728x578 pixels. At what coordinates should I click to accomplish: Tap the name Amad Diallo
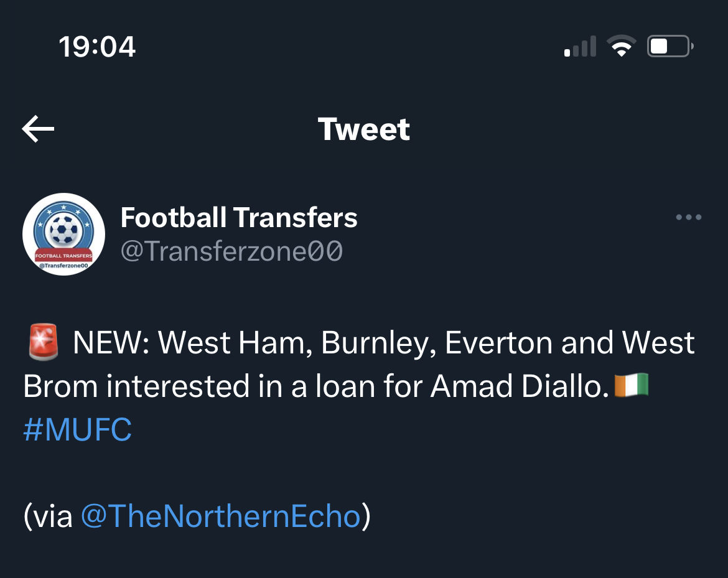click(x=520, y=386)
